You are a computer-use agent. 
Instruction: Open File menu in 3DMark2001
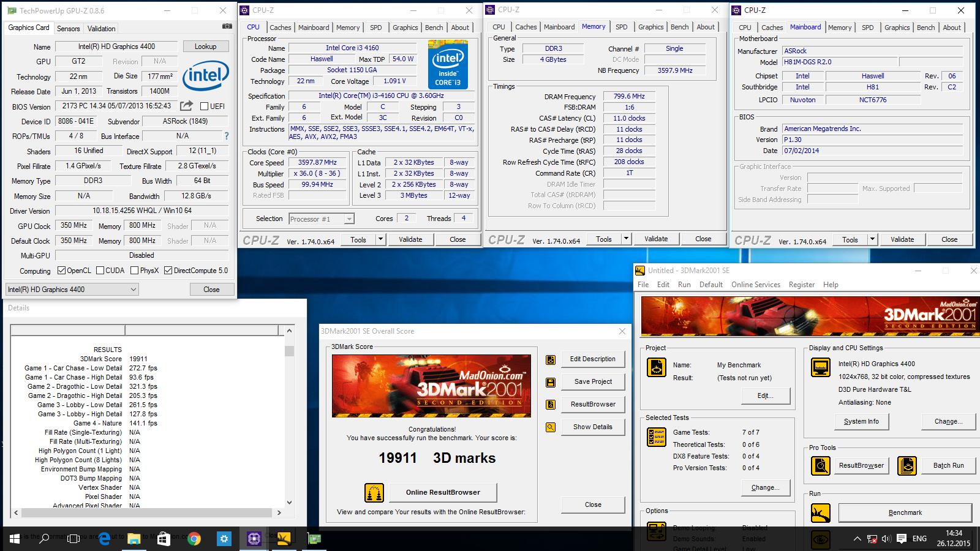[643, 285]
